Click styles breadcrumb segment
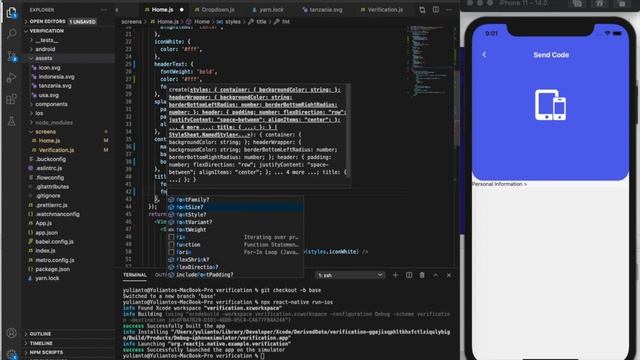640x360 pixels. [232, 22]
